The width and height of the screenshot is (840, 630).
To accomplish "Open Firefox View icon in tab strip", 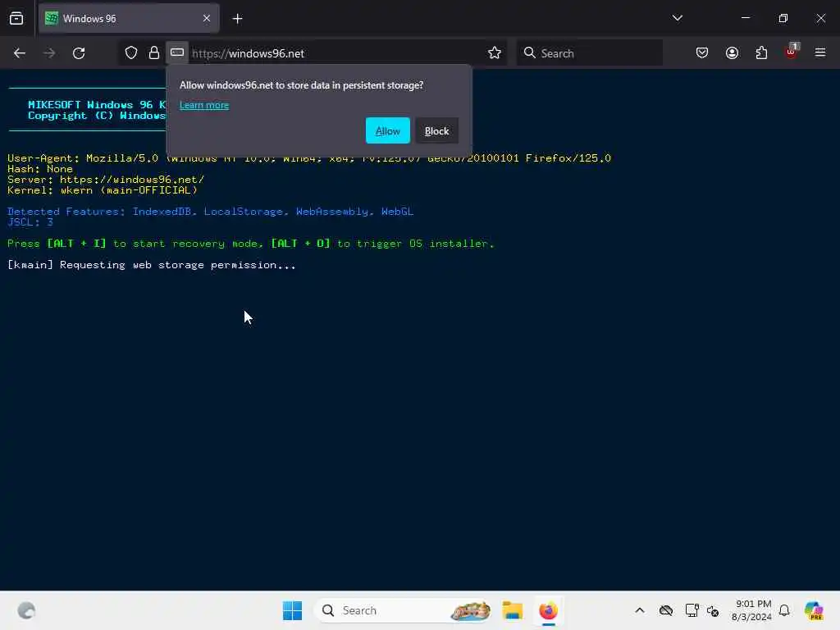I will [x=16, y=18].
